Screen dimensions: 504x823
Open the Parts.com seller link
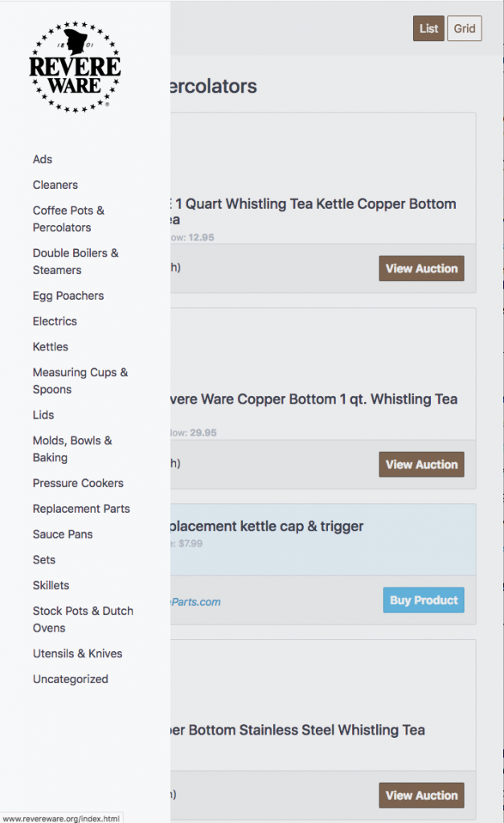pyautogui.click(x=195, y=602)
